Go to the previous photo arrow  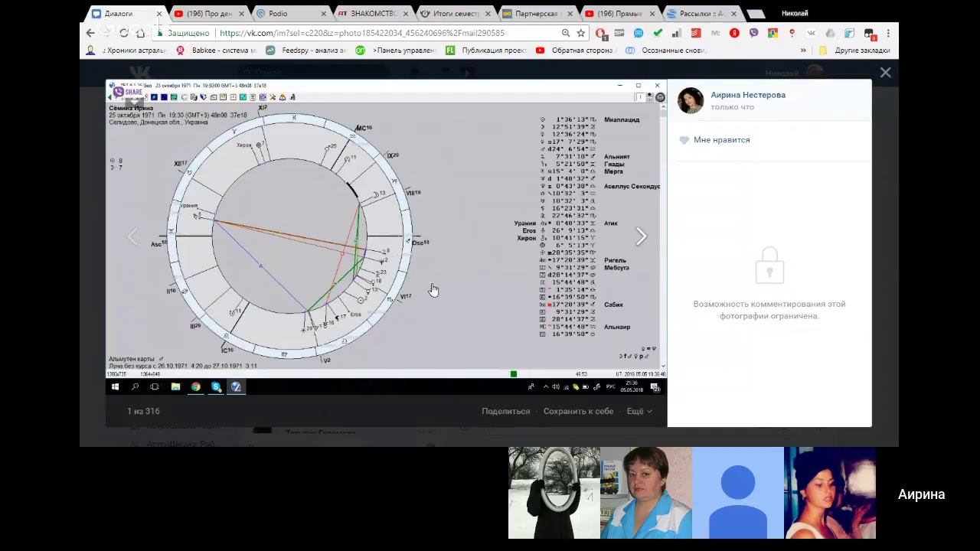[133, 237]
